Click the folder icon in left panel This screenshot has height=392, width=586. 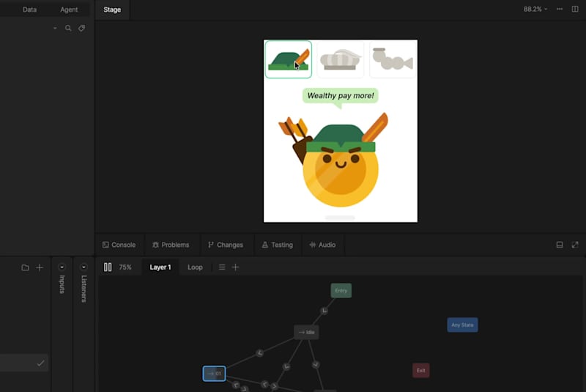pos(25,267)
